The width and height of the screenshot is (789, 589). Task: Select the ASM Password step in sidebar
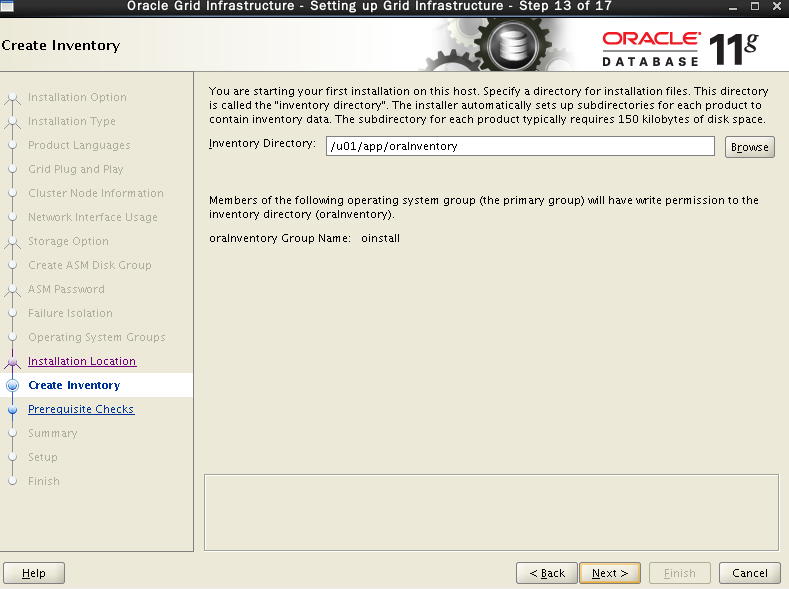click(x=66, y=289)
